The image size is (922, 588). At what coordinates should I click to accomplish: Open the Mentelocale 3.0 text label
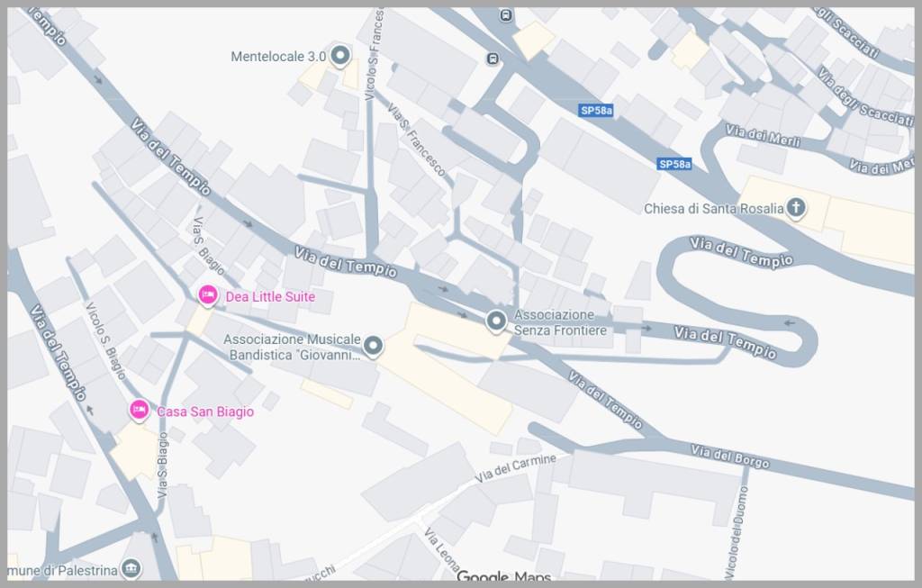point(278,57)
